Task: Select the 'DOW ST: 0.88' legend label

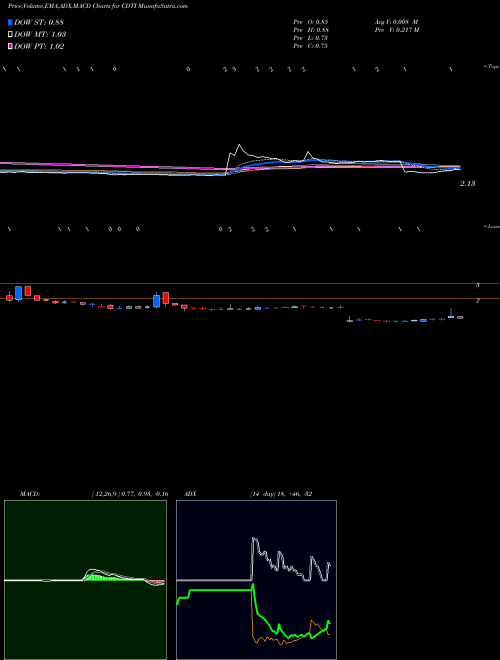Action: click(x=39, y=22)
